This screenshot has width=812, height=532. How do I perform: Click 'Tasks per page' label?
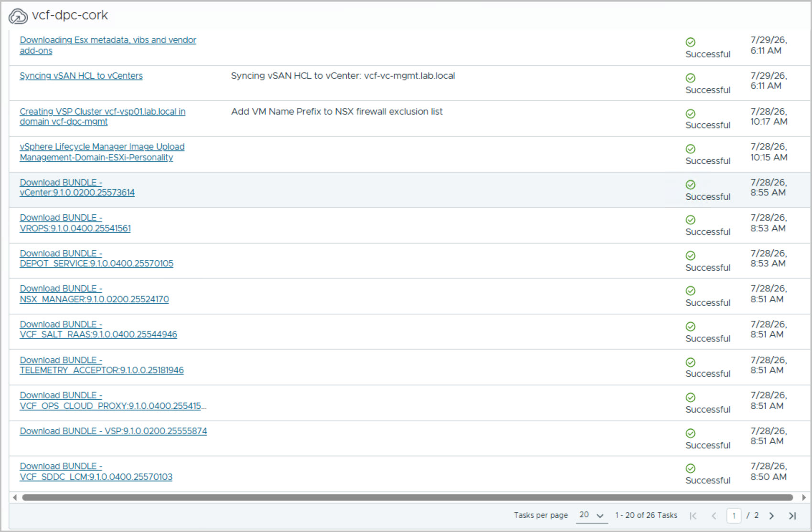click(x=541, y=515)
